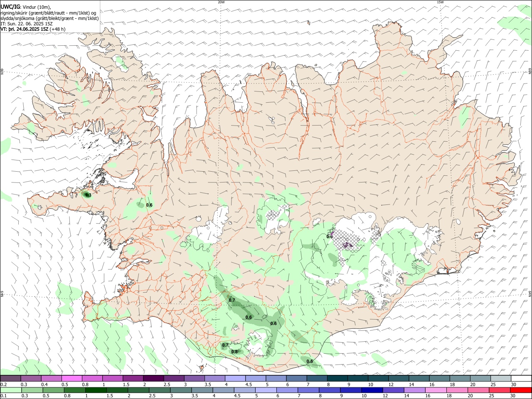The width and height of the screenshot is (532, 399).
Task: Click the 0.3 value on Snæfellsnes peninsula
Action: pyautogui.click(x=88, y=195)
